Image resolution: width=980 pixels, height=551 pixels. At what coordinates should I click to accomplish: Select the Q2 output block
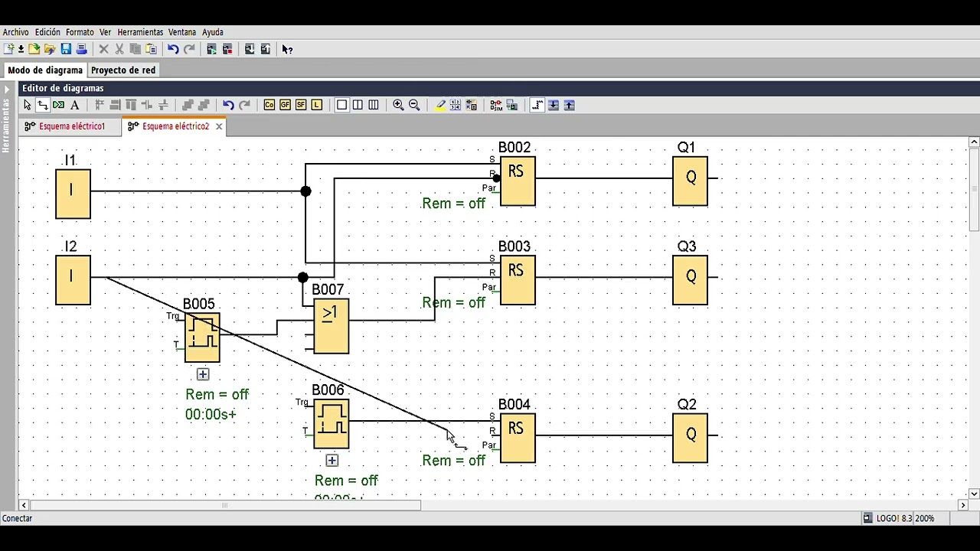(x=691, y=438)
